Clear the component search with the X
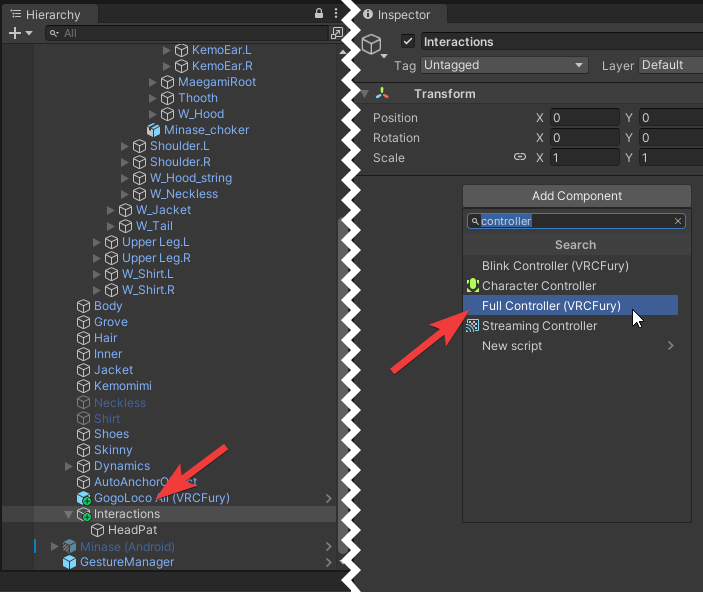 click(678, 221)
